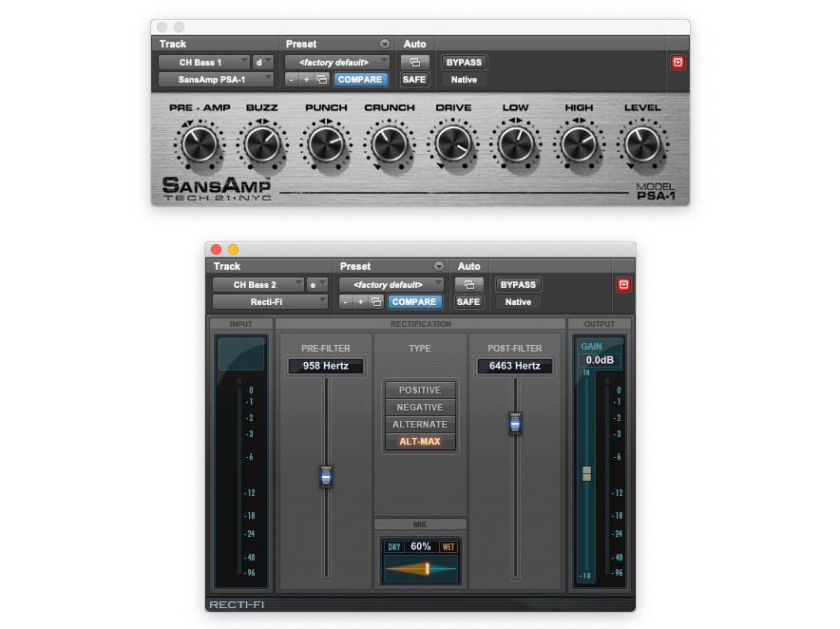Screen dimensions: 840x629
Task: Open the Preset settings menu arrow in Recti-Fi window
Action: pyautogui.click(x=439, y=266)
